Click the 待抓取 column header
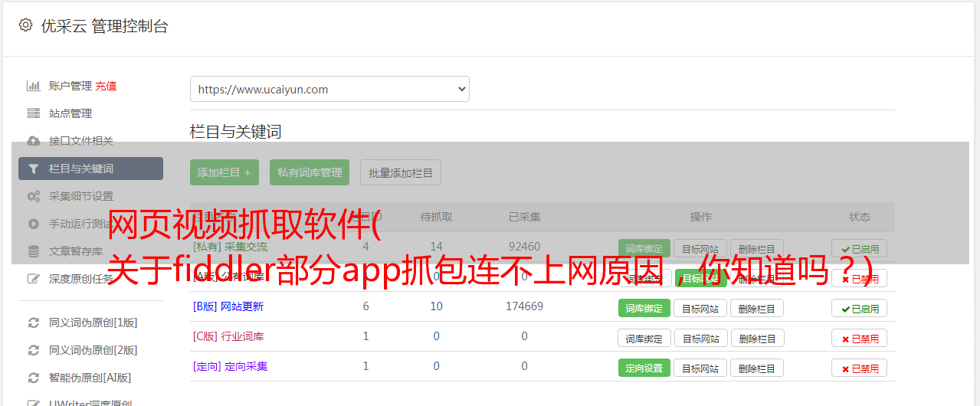This screenshot has width=980, height=406. (x=436, y=217)
